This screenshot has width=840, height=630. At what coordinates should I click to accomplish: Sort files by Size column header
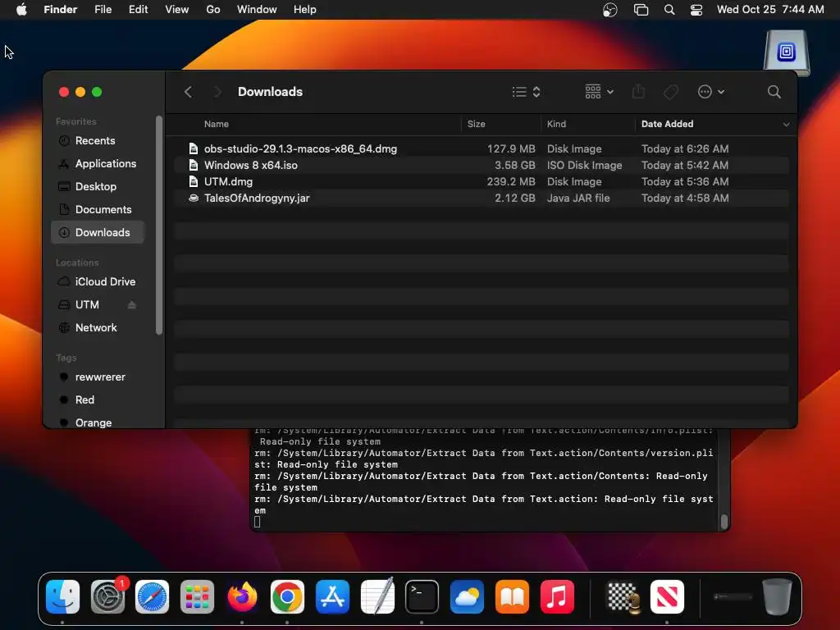pos(476,124)
